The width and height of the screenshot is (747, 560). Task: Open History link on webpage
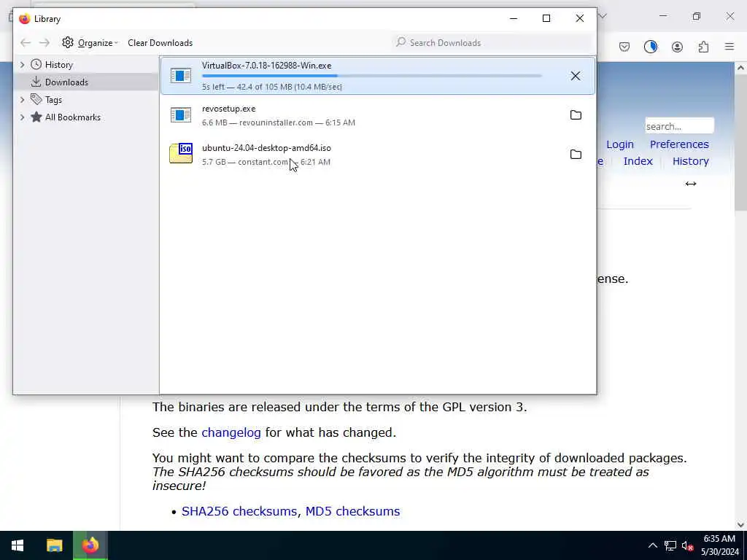pyautogui.click(x=690, y=161)
